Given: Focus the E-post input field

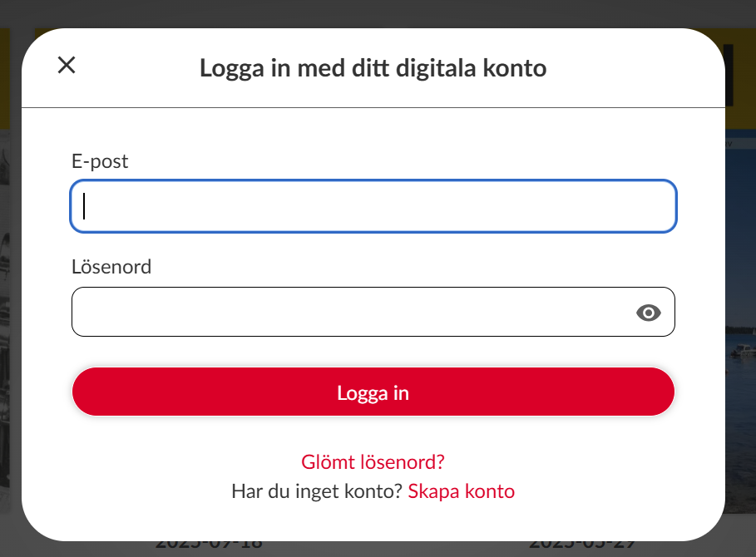Looking at the screenshot, I should [x=373, y=206].
